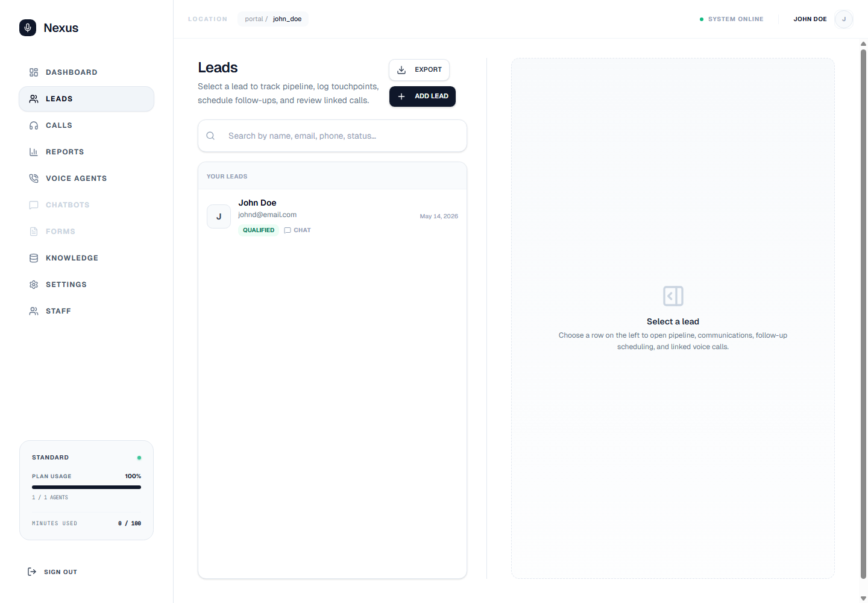Open the Forms menu item
This screenshot has width=868, height=603.
click(86, 232)
